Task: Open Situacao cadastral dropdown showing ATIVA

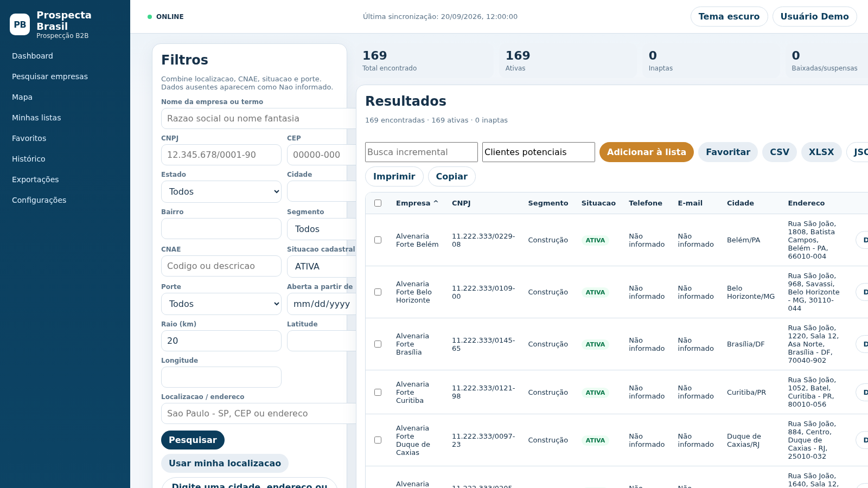Action: pyautogui.click(x=321, y=266)
